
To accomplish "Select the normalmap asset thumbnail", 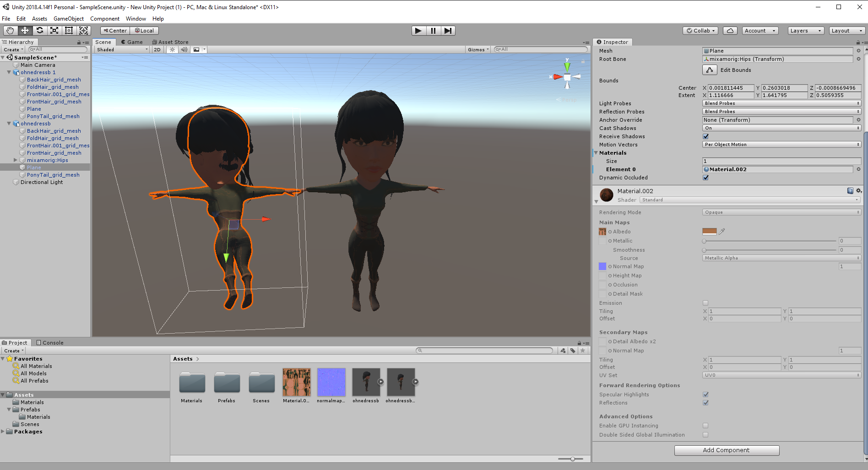I will 331,382.
